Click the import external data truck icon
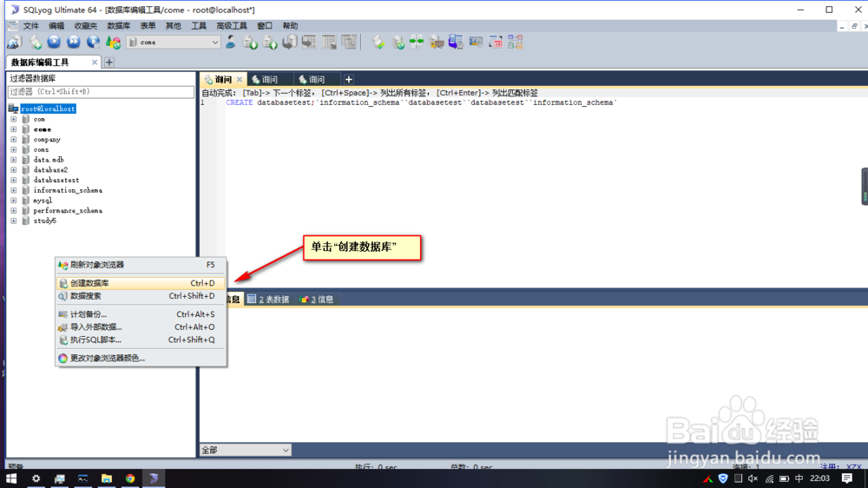This screenshot has height=488, width=868. coord(437,42)
